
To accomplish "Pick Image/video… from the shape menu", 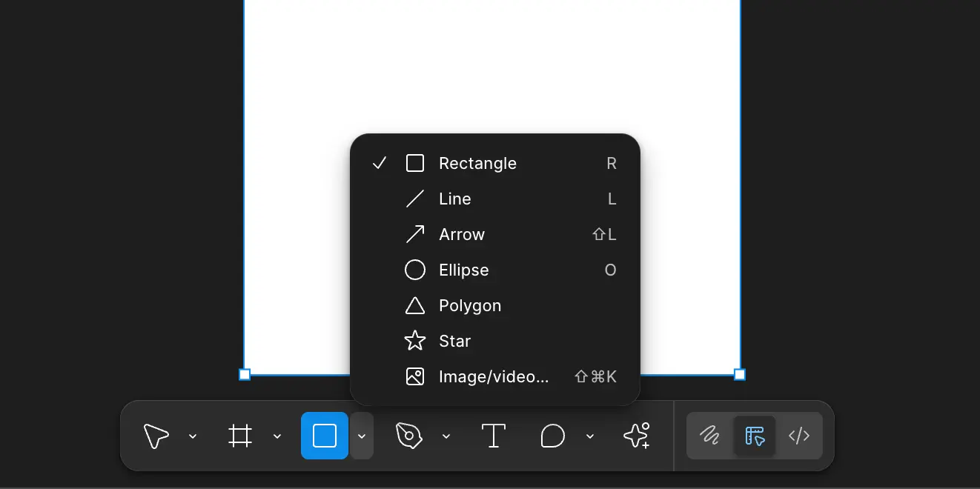I will click(494, 376).
